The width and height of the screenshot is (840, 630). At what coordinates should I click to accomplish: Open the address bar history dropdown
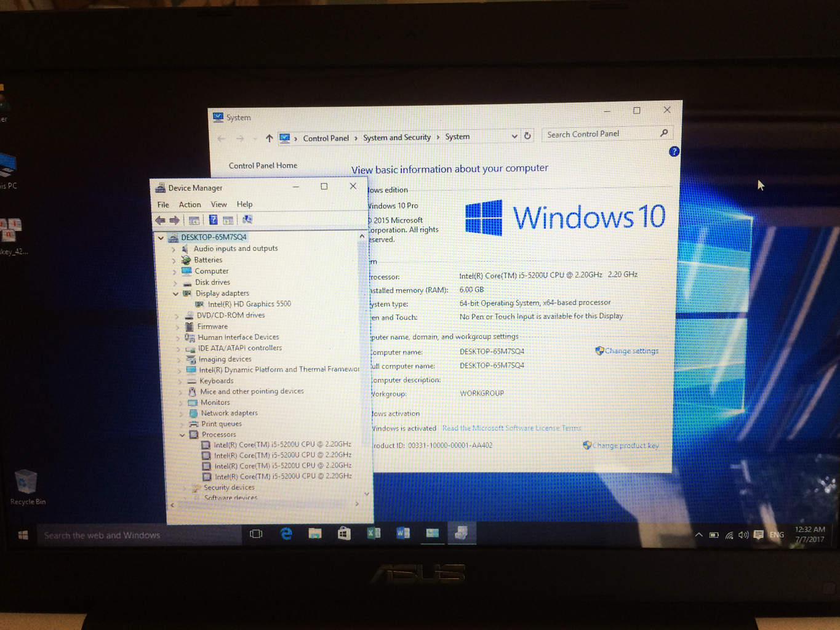[x=514, y=137]
